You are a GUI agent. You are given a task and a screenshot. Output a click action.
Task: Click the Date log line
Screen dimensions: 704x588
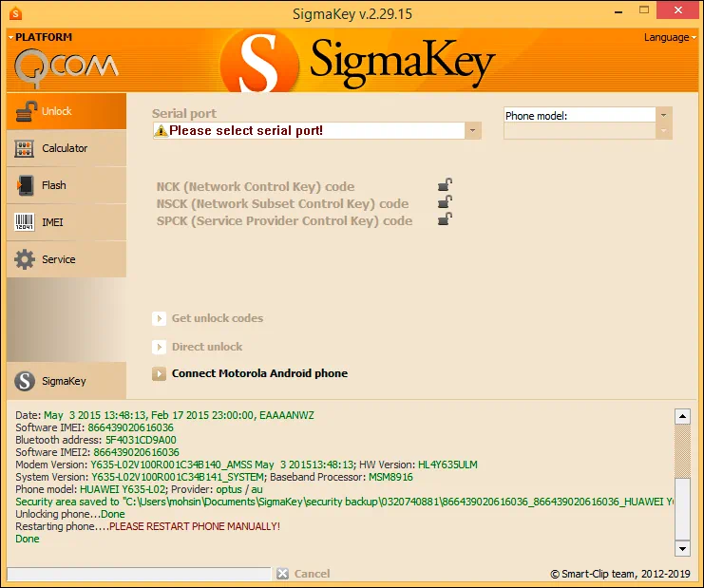164,415
